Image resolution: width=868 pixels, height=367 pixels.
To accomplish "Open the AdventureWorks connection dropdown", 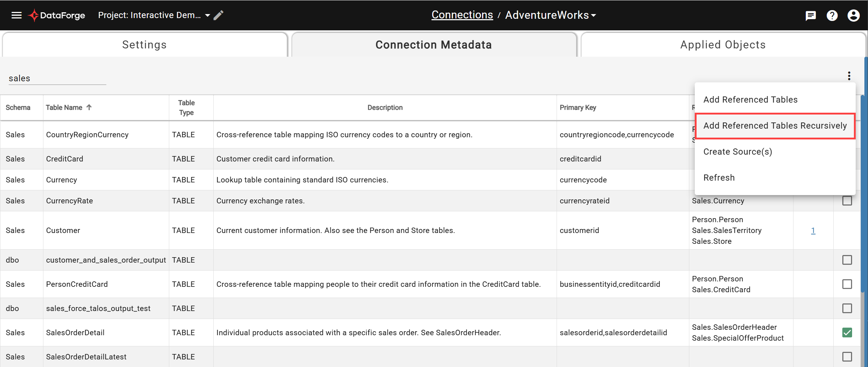I will pyautogui.click(x=593, y=15).
